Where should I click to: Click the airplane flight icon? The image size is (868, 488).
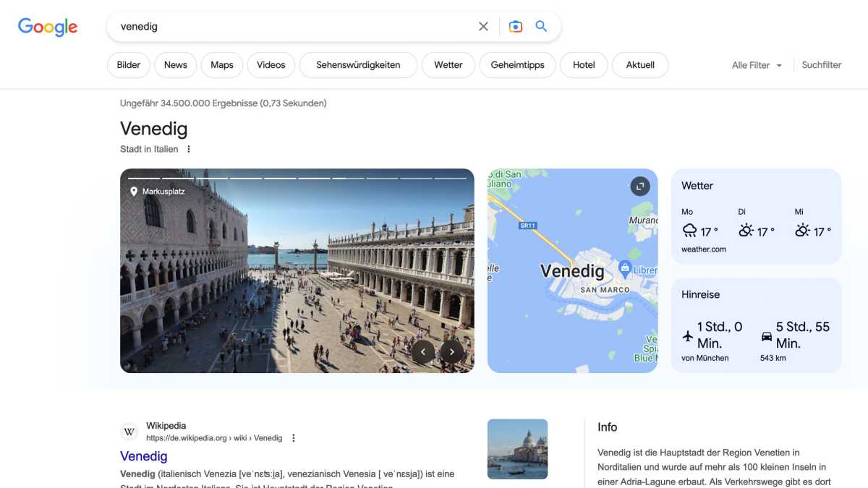pos(688,336)
